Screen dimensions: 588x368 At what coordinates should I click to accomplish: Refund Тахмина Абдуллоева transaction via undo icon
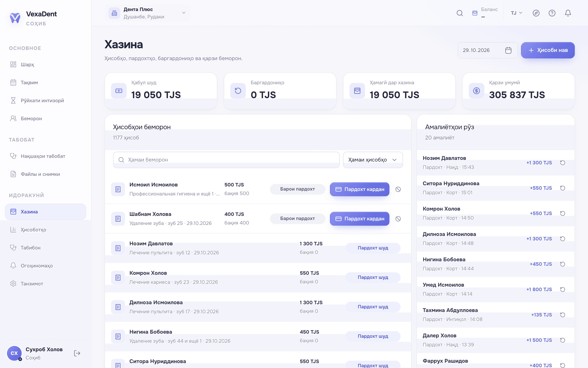(562, 315)
